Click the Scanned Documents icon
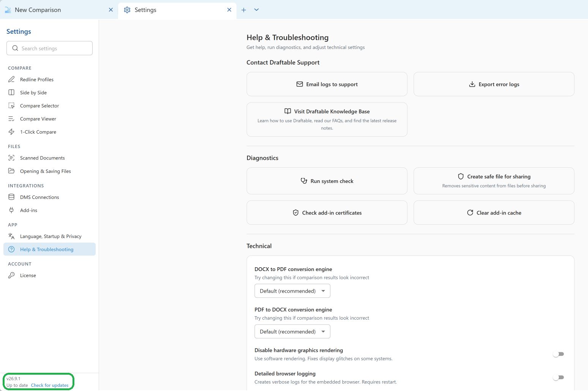The image size is (588, 391). [11, 158]
